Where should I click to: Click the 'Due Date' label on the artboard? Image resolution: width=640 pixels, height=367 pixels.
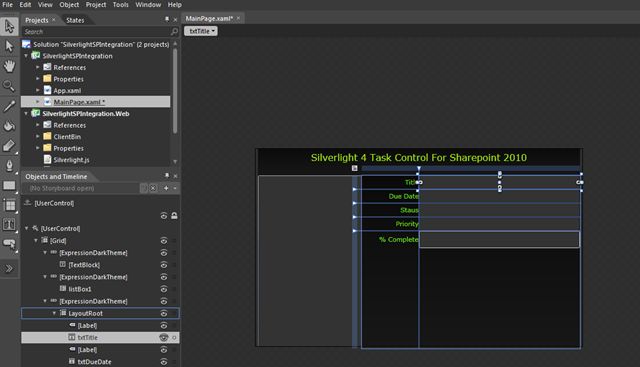coord(403,196)
